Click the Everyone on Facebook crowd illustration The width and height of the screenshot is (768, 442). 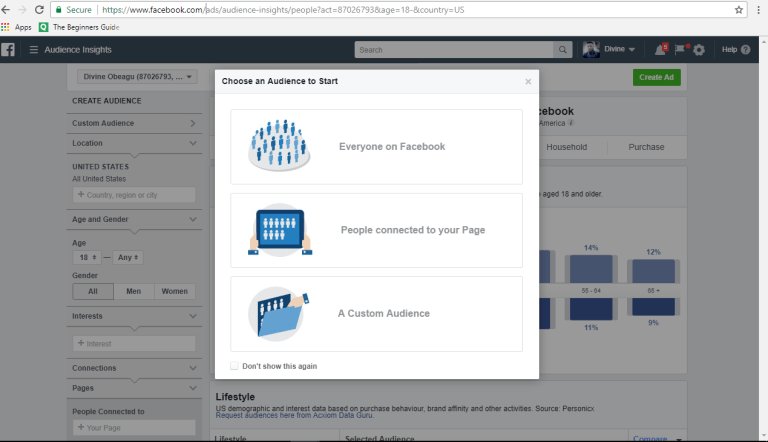(x=279, y=145)
